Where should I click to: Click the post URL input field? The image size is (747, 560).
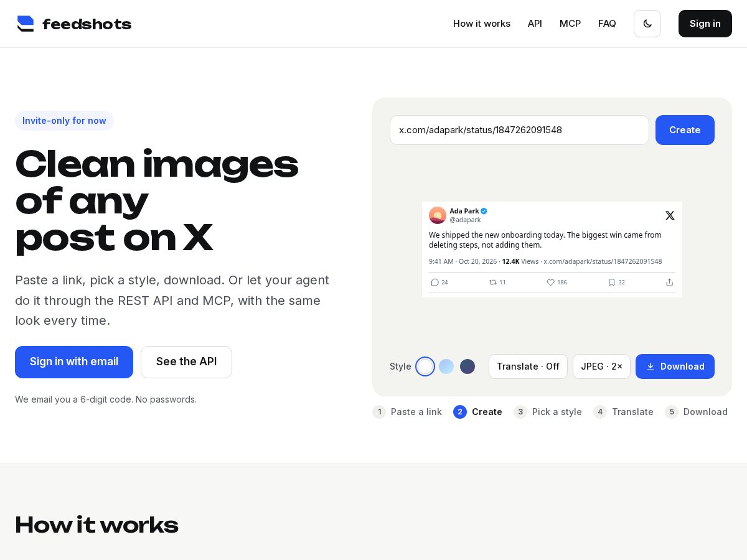519,130
